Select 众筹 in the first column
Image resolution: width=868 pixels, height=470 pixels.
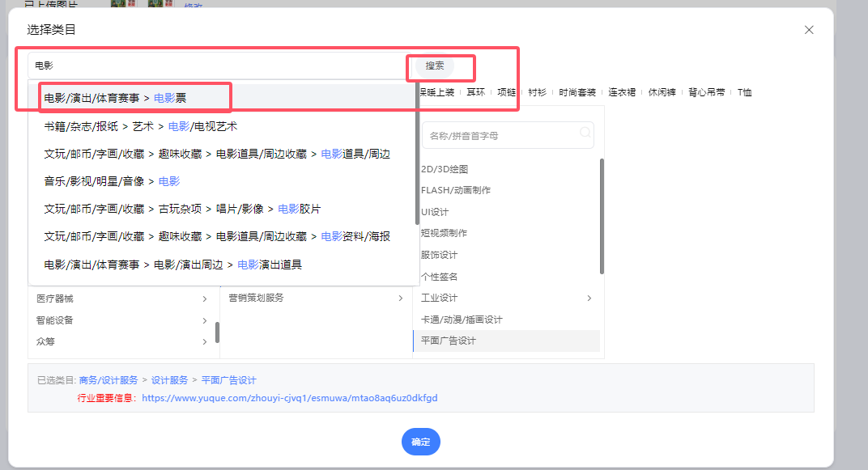point(121,341)
